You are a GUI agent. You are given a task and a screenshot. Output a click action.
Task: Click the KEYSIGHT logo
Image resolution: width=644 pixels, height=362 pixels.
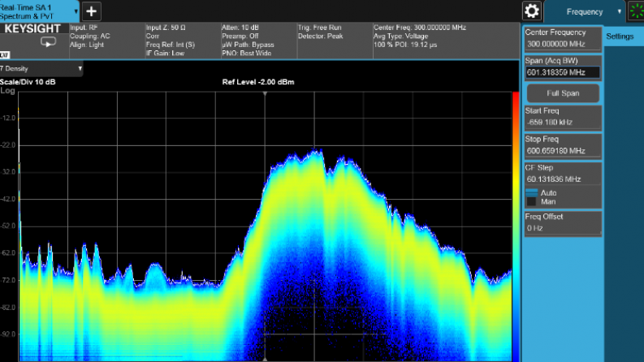click(32, 28)
